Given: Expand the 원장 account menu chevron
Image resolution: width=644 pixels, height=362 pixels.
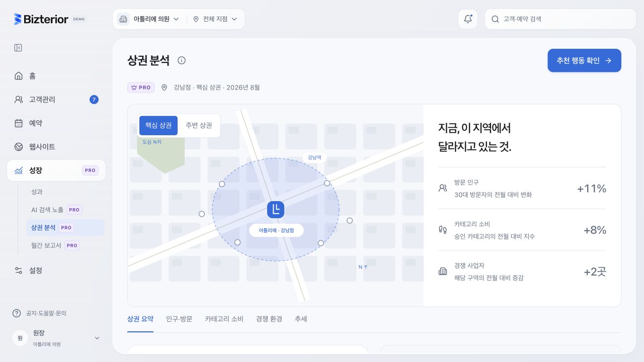Looking at the screenshot, I should tap(97, 338).
